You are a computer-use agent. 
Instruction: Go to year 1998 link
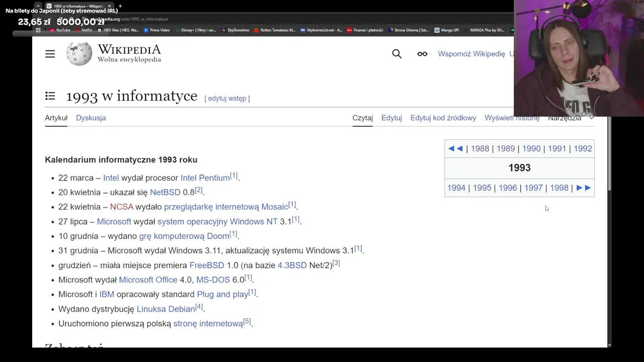click(559, 188)
